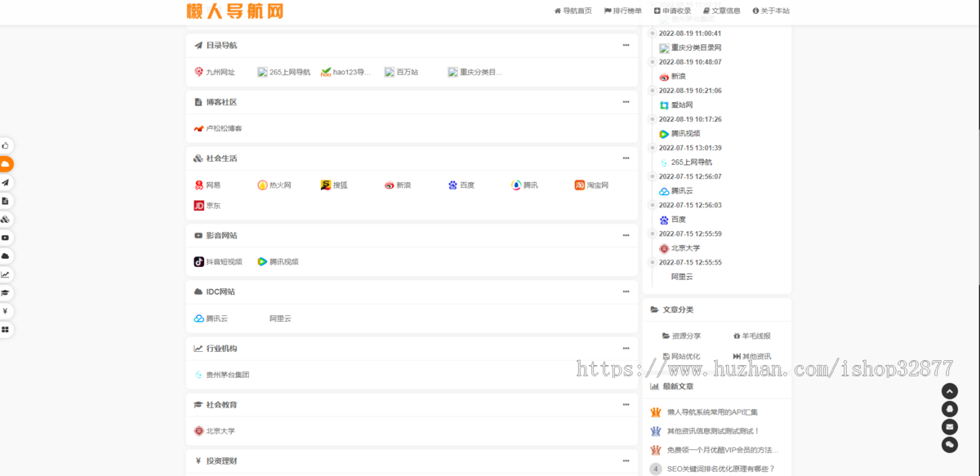Open 文章信息 in top menu
This screenshot has height=476, width=980.
tap(722, 11)
